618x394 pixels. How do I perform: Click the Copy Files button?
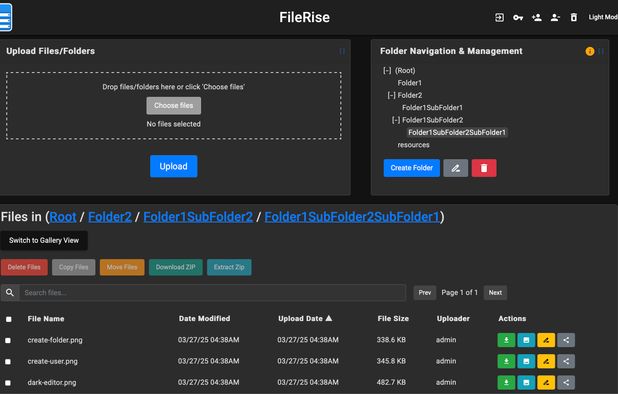(74, 267)
